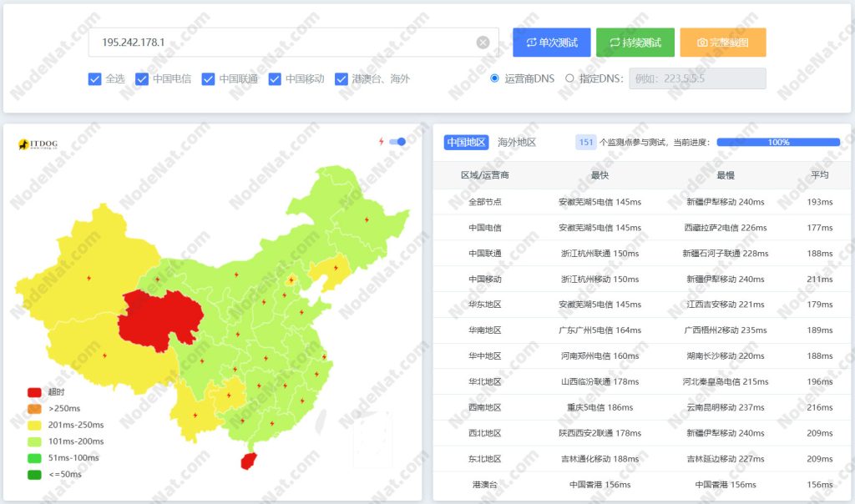Image resolution: width=855 pixels, height=504 pixels.
Task: Select the 全部节点 row label
Action: pos(485,202)
